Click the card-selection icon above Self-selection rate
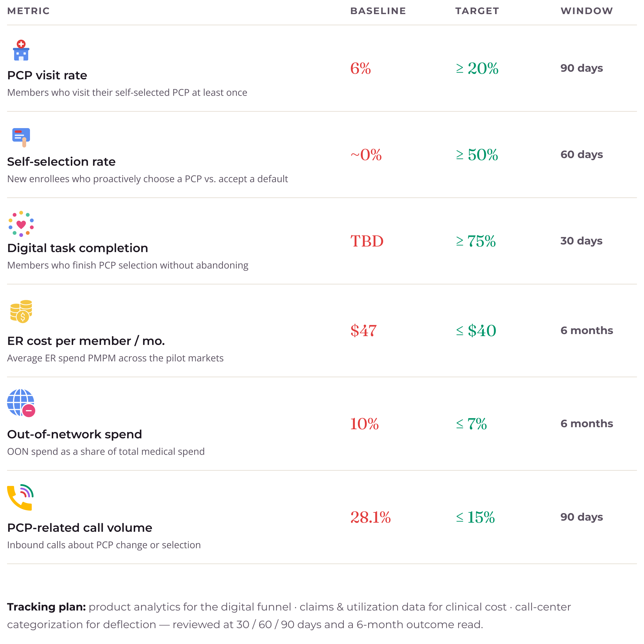The image size is (644, 644). tap(21, 137)
